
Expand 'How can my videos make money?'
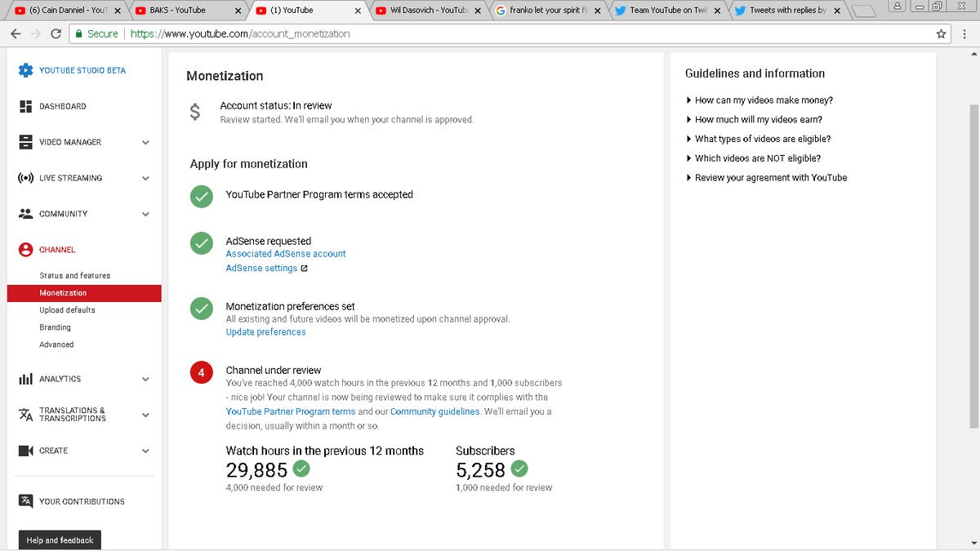click(759, 100)
